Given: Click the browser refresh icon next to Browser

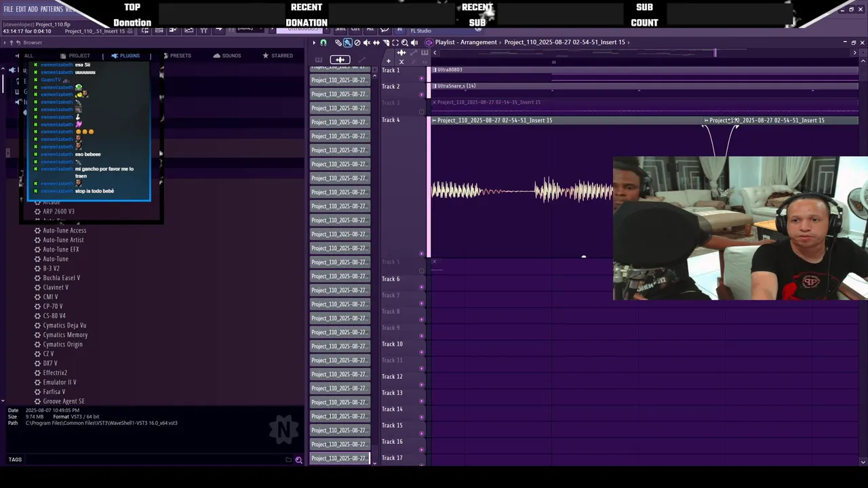Looking at the screenshot, I should [x=18, y=43].
